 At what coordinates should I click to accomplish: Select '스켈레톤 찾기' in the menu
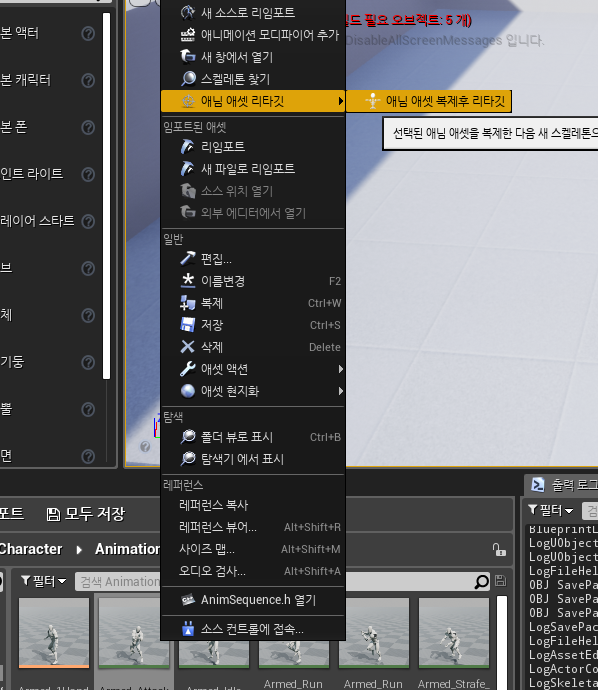coord(253,79)
